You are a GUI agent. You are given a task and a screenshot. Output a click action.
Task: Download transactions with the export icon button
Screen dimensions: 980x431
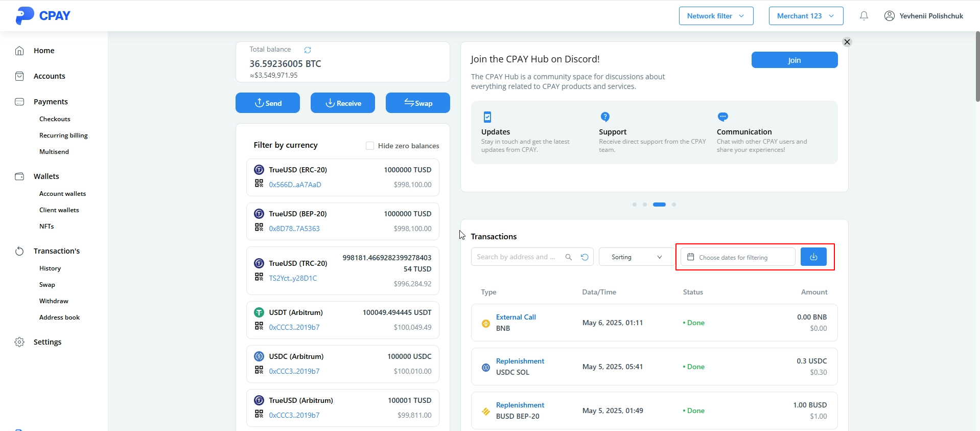pos(813,257)
